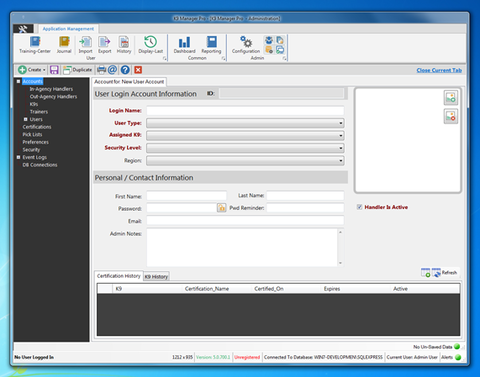Click the email @ toolbar icon
Screen dimensions: 480x377
click(x=112, y=70)
